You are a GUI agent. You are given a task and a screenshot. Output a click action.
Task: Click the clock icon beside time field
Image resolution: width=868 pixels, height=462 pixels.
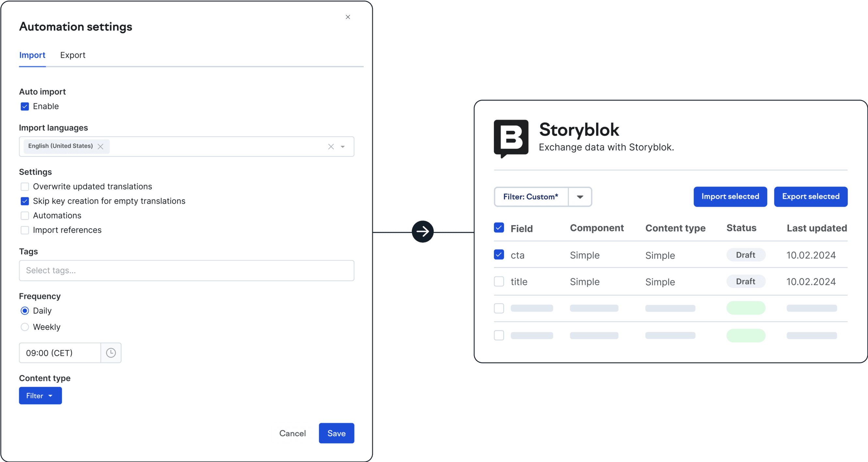(111, 353)
